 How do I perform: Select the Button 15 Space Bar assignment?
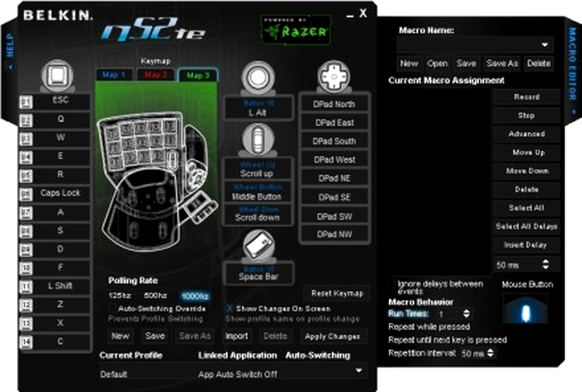[258, 273]
